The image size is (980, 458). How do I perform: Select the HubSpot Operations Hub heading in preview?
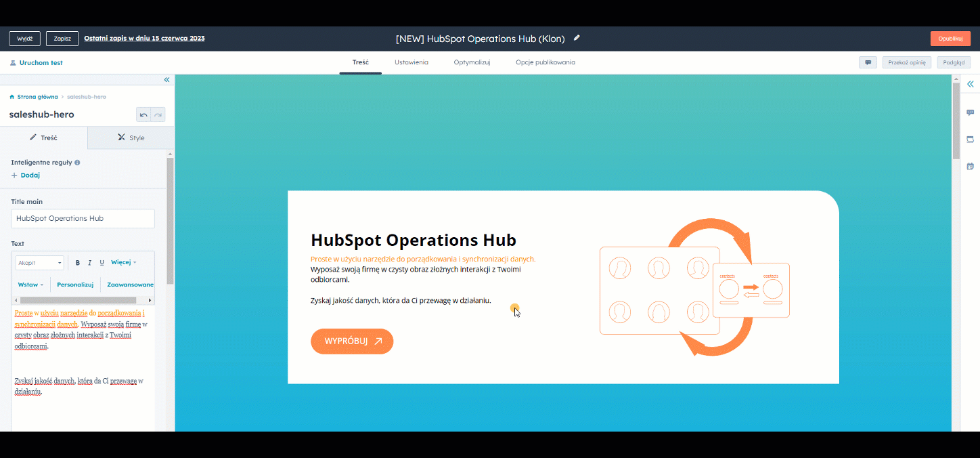coord(413,240)
